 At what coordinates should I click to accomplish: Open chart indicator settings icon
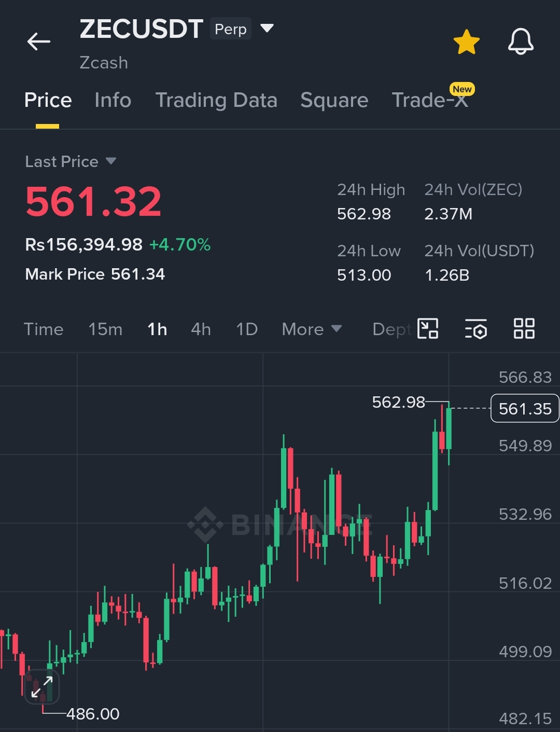(x=476, y=328)
